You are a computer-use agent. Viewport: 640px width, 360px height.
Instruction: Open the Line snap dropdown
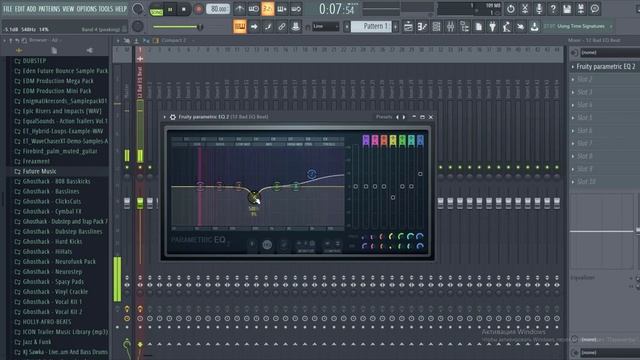[325, 27]
